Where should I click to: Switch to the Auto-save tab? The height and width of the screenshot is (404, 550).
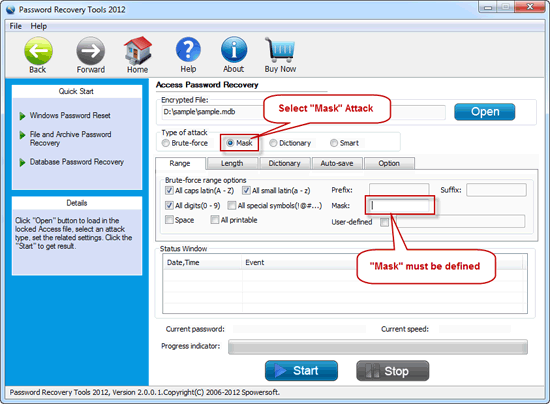[337, 163]
